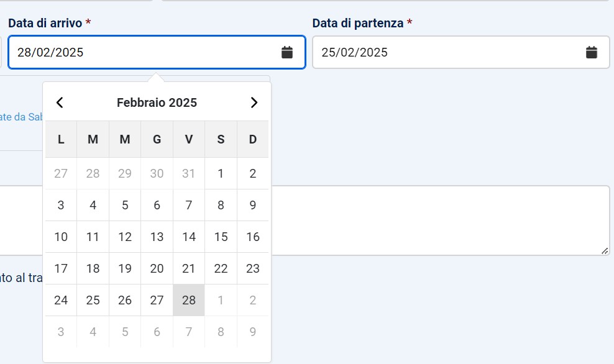Pick February 14 in the calendar
614x364 pixels.
(189, 237)
